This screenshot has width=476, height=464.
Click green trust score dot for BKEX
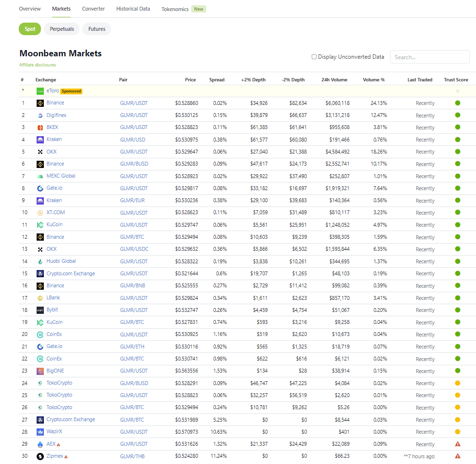pyautogui.click(x=458, y=127)
